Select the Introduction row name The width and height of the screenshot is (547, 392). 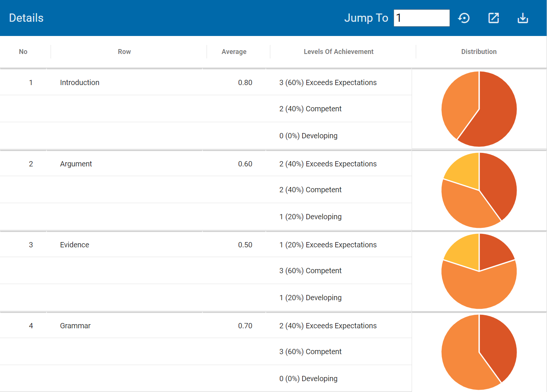click(x=79, y=82)
